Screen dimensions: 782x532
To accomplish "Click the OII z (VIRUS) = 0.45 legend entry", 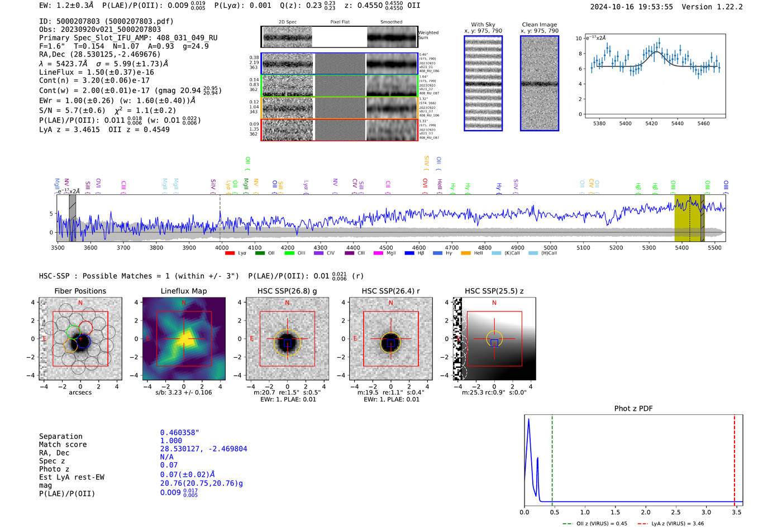I will point(595,524).
